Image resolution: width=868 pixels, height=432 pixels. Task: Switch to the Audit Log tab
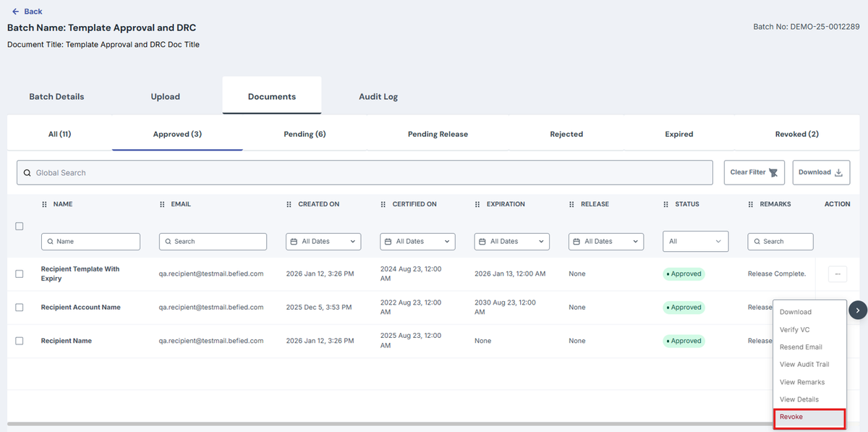tap(378, 97)
